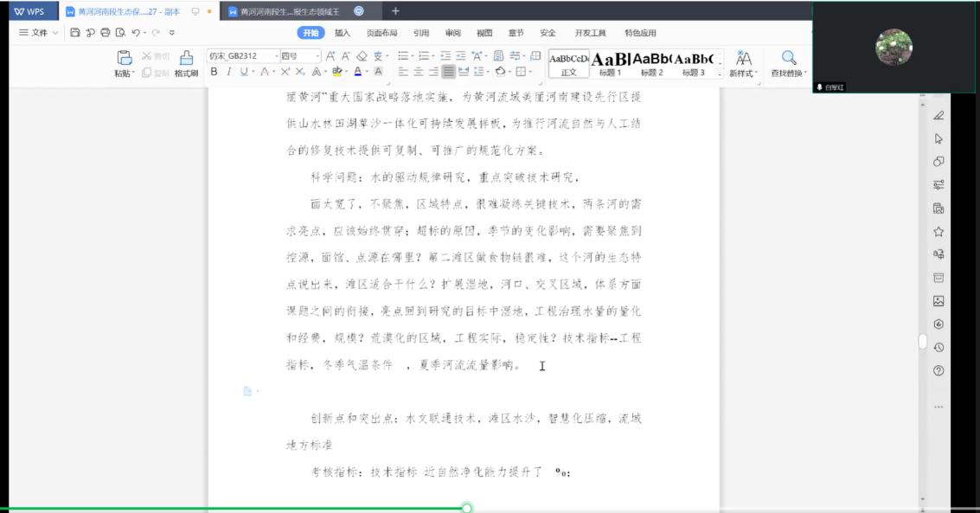This screenshot has width=980, height=513.
Task: Select the arrow selection tool in right sidebar
Action: coord(938,139)
